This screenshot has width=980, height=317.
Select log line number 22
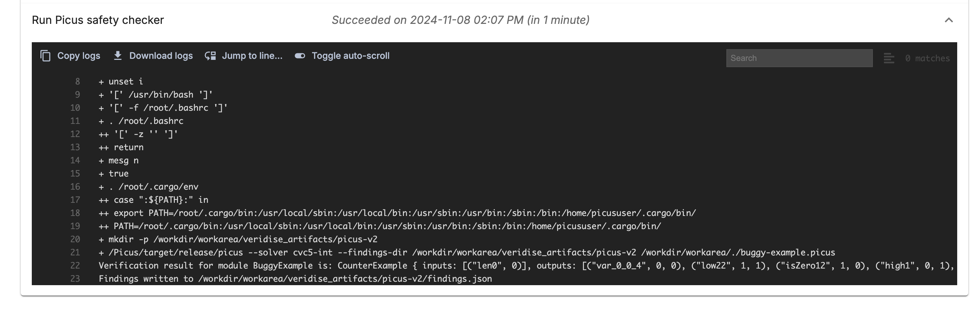pos(75,265)
